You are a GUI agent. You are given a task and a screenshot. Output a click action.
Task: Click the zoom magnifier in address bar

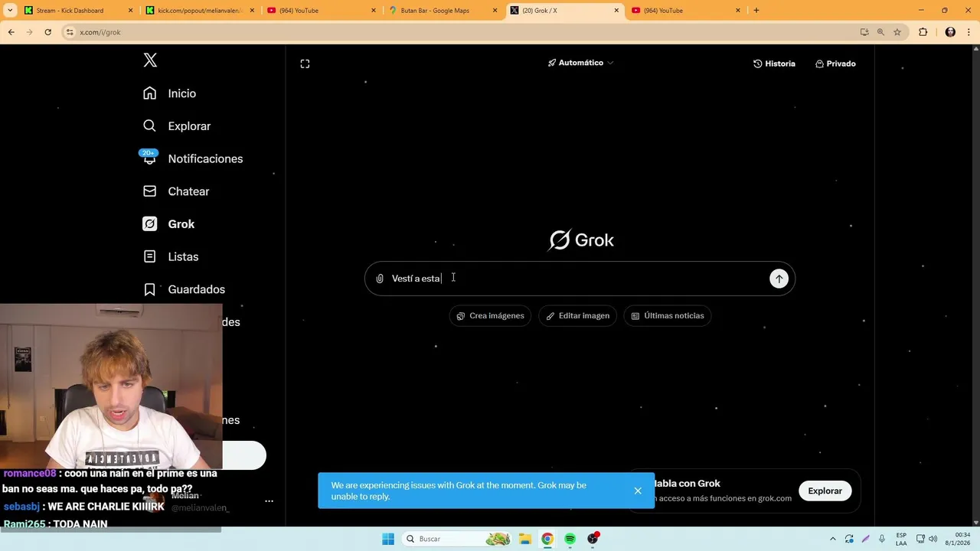(880, 32)
